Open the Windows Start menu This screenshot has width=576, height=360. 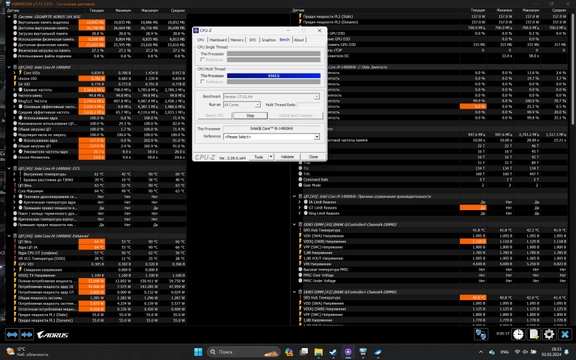point(198,352)
